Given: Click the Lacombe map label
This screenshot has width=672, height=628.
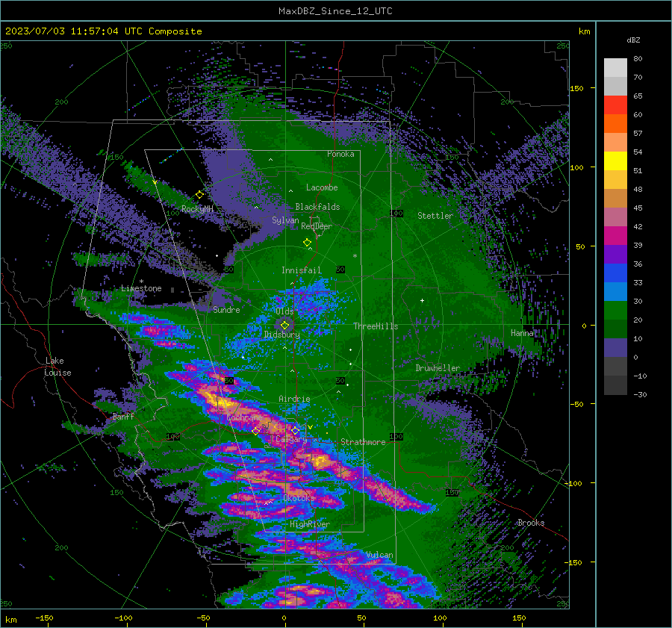Looking at the screenshot, I should point(322,187).
